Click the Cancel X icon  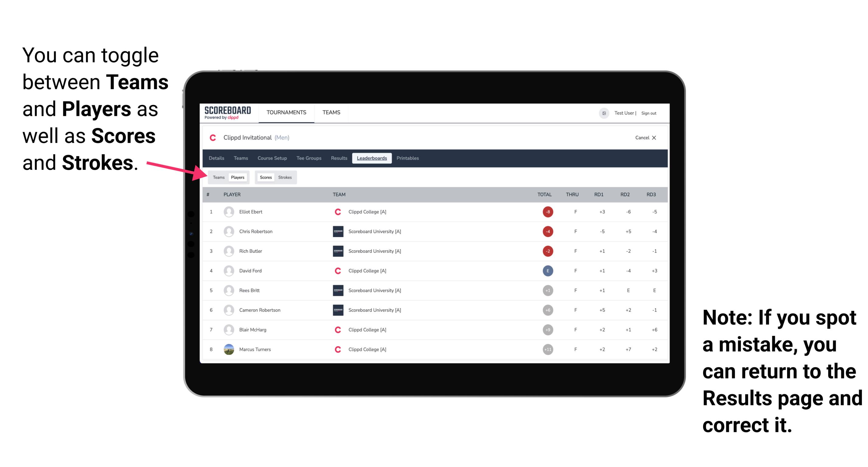point(644,138)
